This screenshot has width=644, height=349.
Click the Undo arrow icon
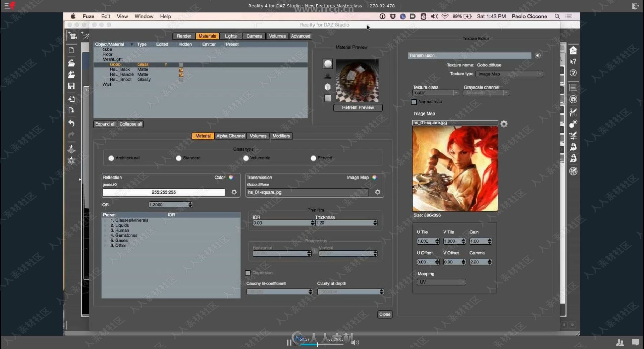coord(71,123)
